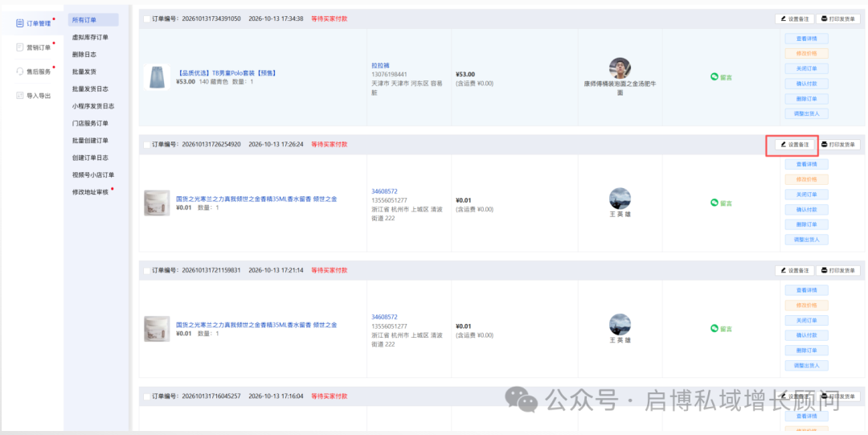Tick checkbox for order 202610131721159831
Image resolution: width=868 pixels, height=435 pixels.
[147, 270]
